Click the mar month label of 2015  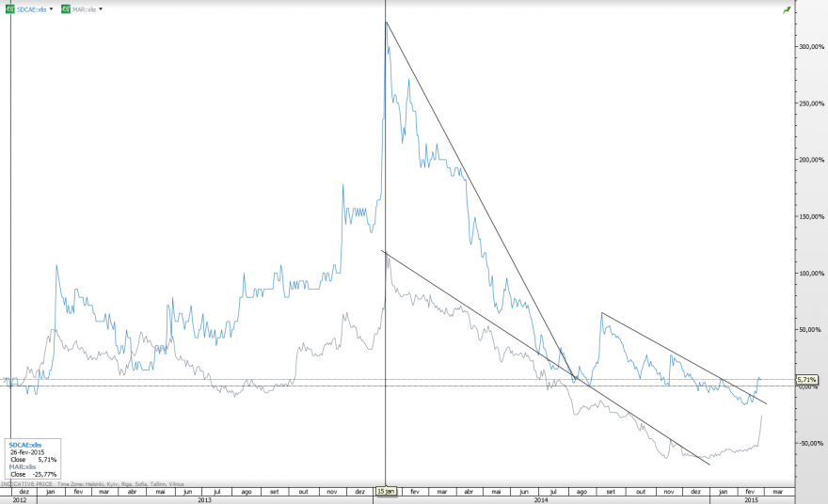(x=777, y=492)
